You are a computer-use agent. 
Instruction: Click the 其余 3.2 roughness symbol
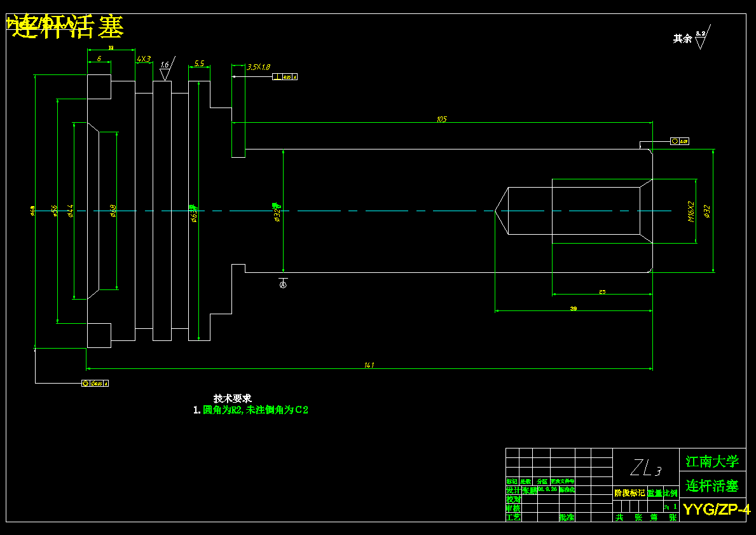[x=703, y=37]
